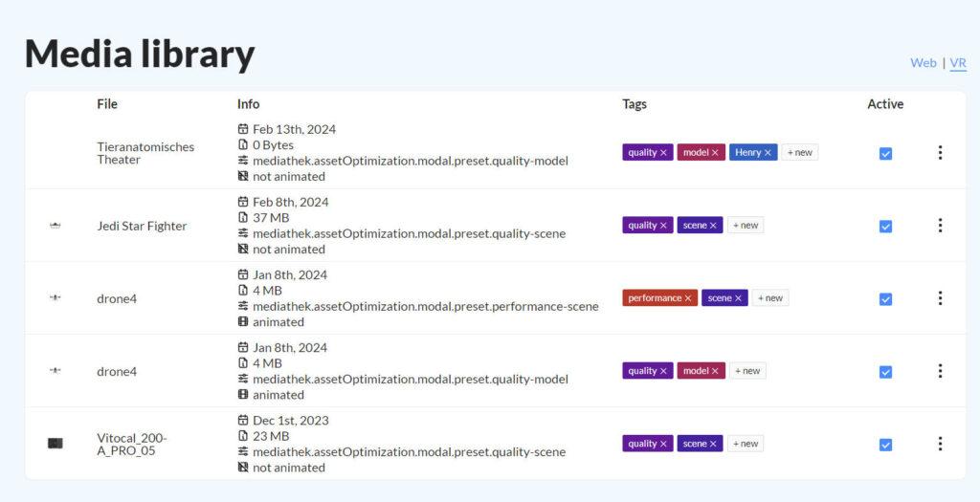Click the Info column header
This screenshot has height=502, width=980.
click(248, 103)
